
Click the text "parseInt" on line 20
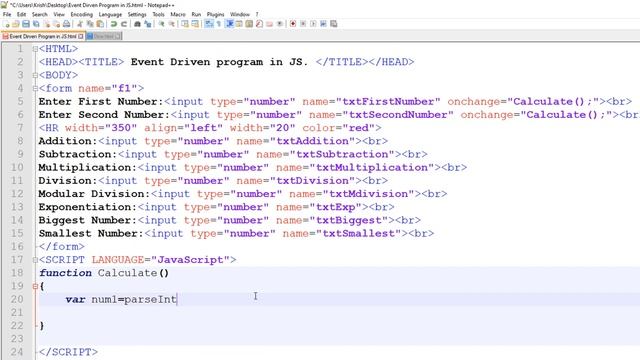150,300
